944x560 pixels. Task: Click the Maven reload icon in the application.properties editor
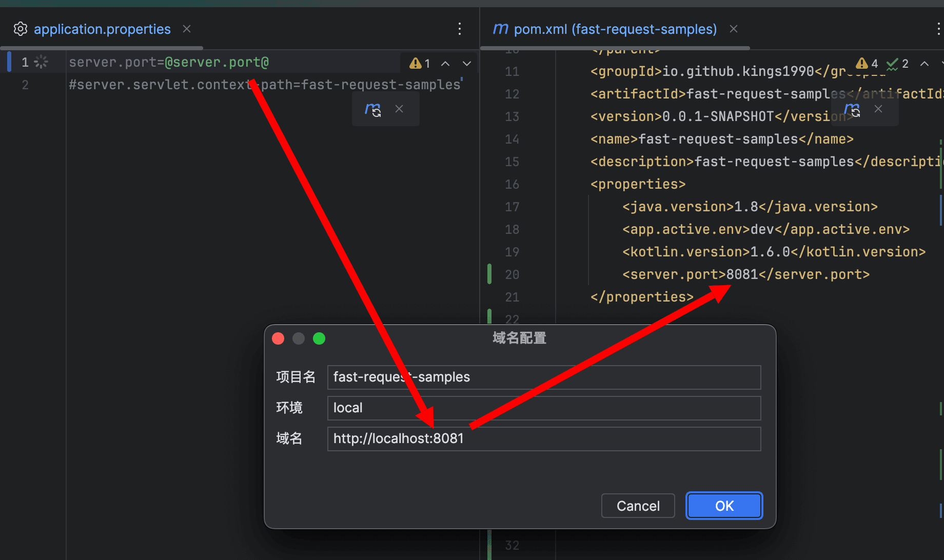373,109
